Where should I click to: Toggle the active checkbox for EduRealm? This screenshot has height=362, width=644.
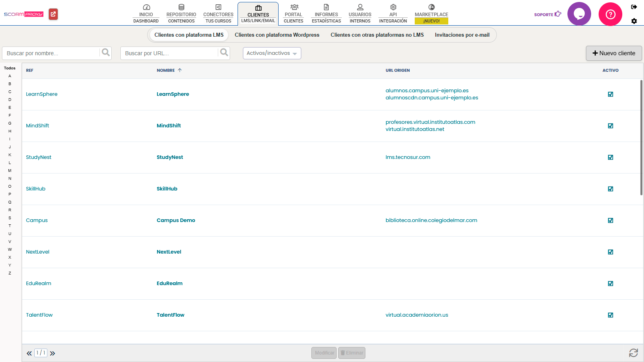click(610, 284)
